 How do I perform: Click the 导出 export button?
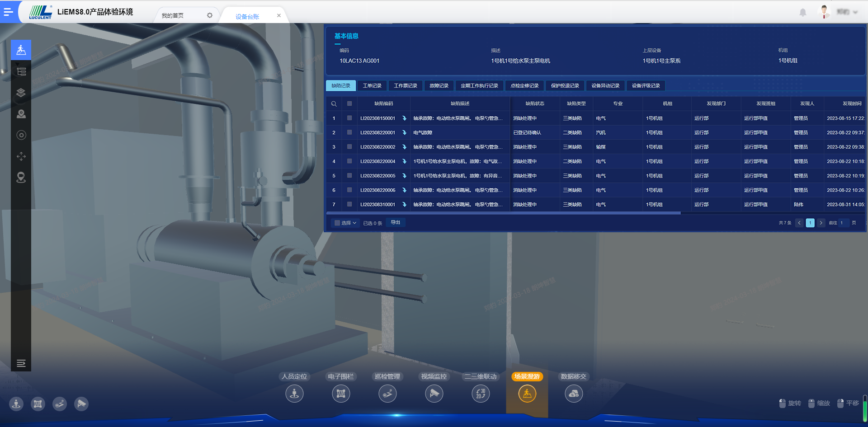click(x=396, y=222)
